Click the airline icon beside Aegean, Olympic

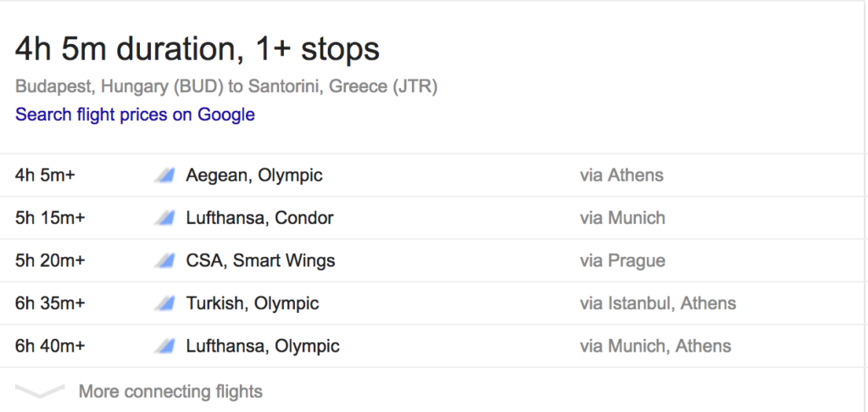tap(164, 176)
